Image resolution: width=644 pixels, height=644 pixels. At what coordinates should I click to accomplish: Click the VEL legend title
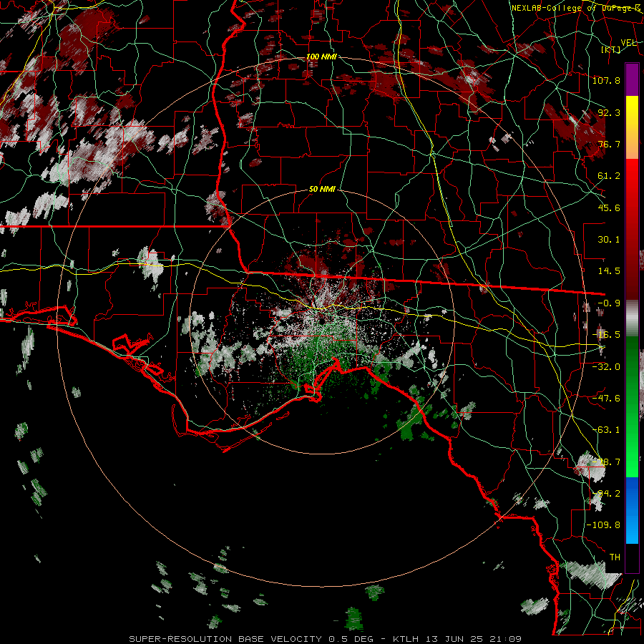[x=628, y=42]
